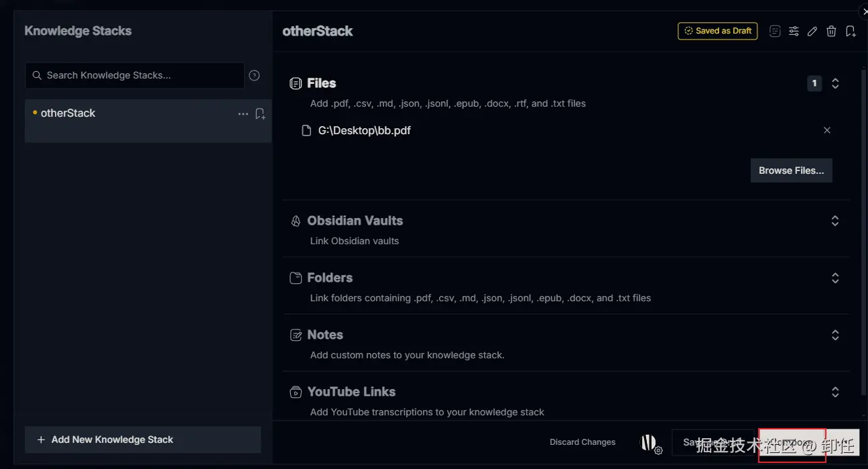Image resolution: width=868 pixels, height=469 pixels.
Task: Click the pencil icon to rename otherStack
Action: (812, 31)
